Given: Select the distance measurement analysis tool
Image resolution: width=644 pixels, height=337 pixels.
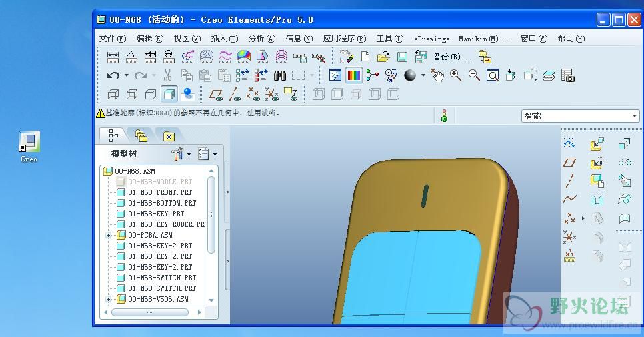Looking at the screenshot, I should (113, 56).
